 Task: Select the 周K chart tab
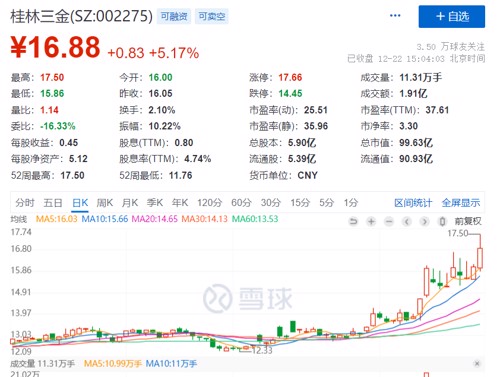[x=105, y=203]
